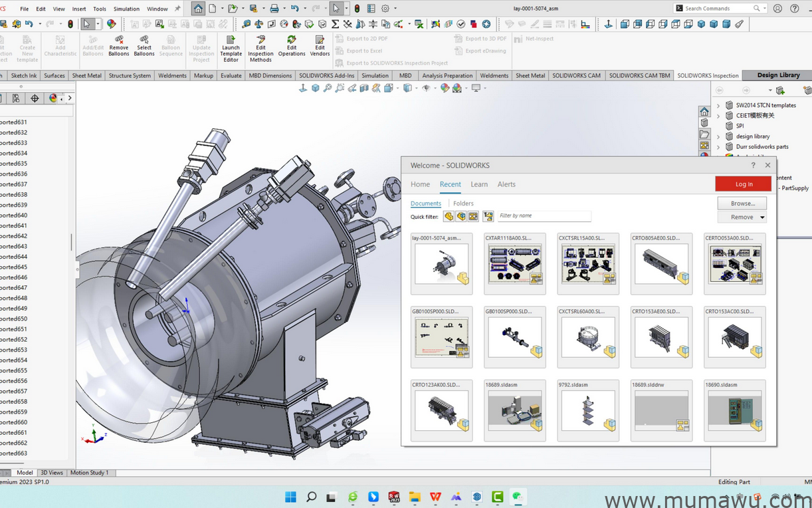Click the Rebuild traffic light icon in the top menu bar
812x508 pixels.
click(357, 9)
